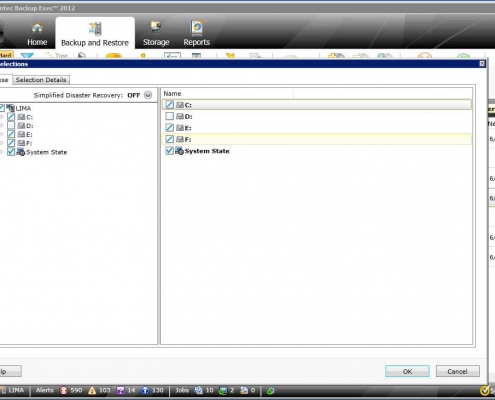Open the Storage tab icon
Viewport: 495px width, 400px height.
pos(156,28)
